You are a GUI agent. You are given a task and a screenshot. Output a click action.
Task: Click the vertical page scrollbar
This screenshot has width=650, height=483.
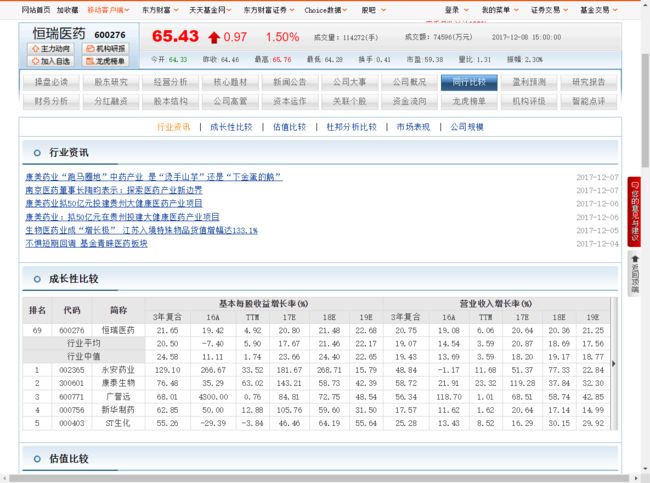(645, 110)
